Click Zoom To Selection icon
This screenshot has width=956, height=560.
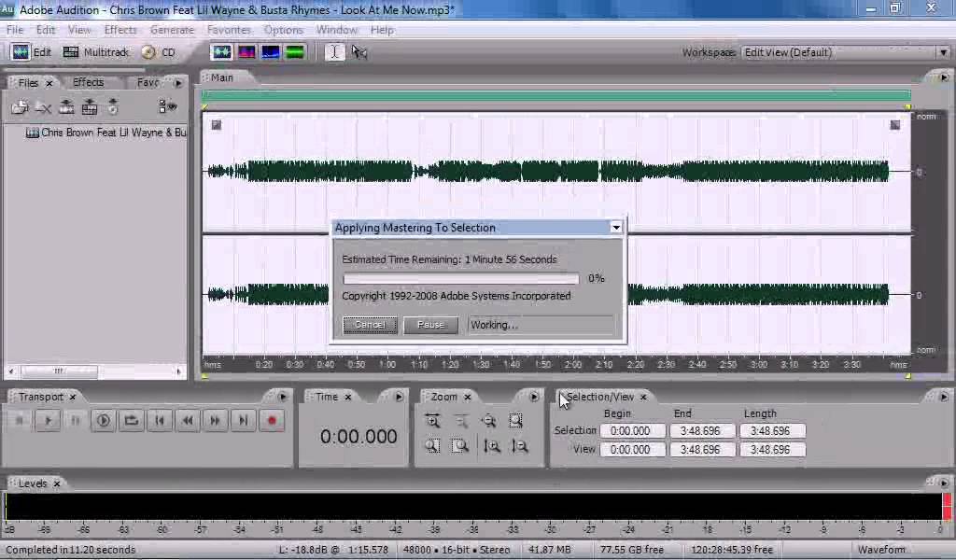coord(515,420)
